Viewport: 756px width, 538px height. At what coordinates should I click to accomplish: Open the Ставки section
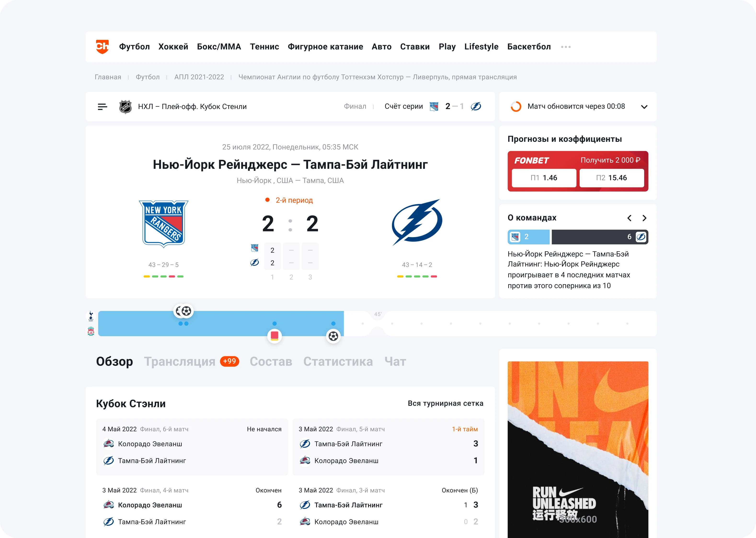click(x=415, y=47)
